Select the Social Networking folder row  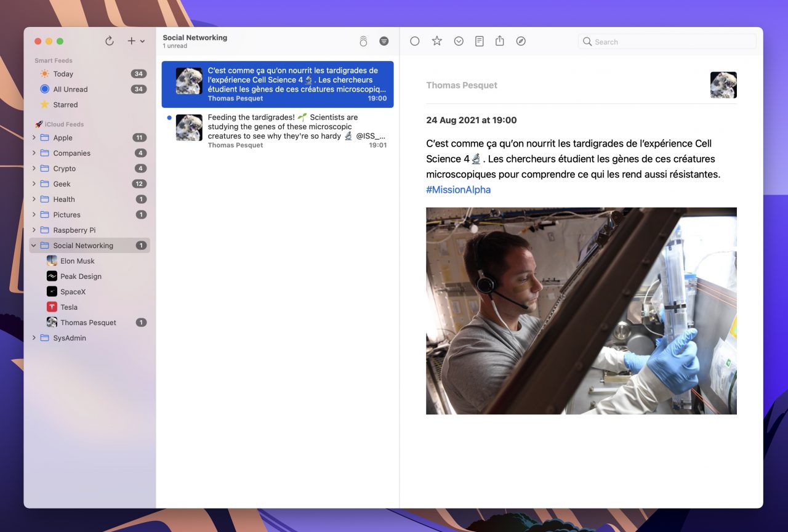pos(90,246)
